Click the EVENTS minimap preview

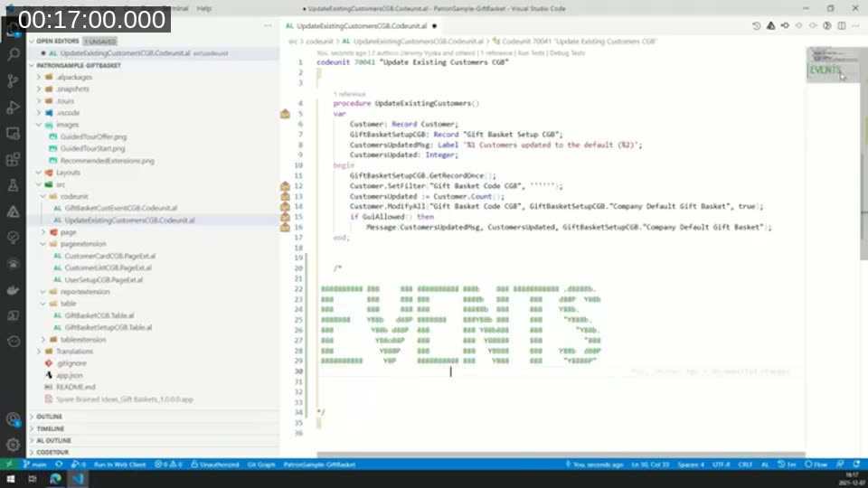pyautogui.click(x=826, y=70)
